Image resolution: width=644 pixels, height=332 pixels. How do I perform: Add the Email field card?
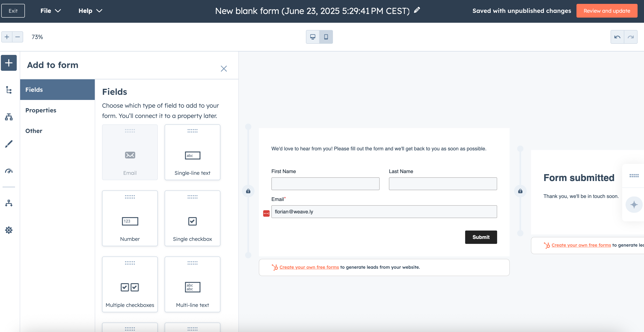pos(130,152)
